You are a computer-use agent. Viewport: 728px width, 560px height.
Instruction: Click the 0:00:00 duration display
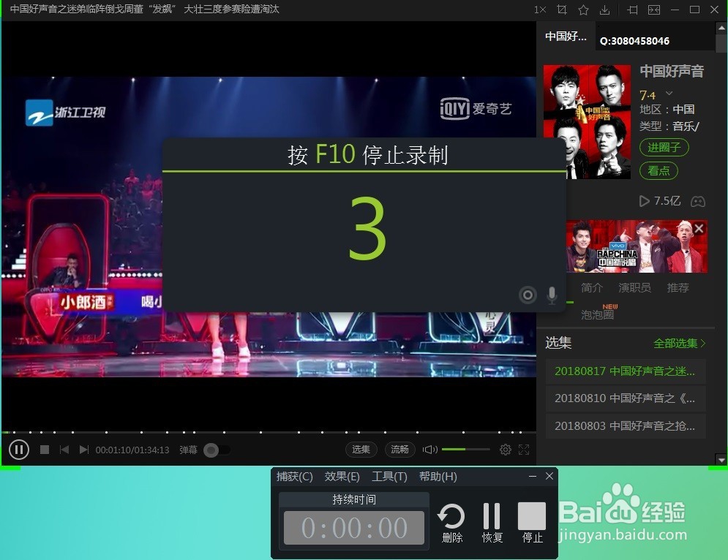354,528
